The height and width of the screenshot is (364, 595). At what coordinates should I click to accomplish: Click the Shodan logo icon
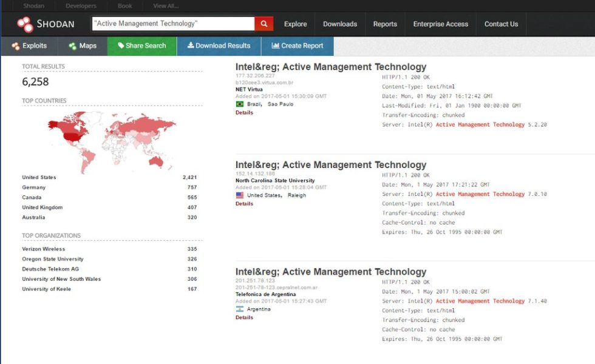pos(25,24)
